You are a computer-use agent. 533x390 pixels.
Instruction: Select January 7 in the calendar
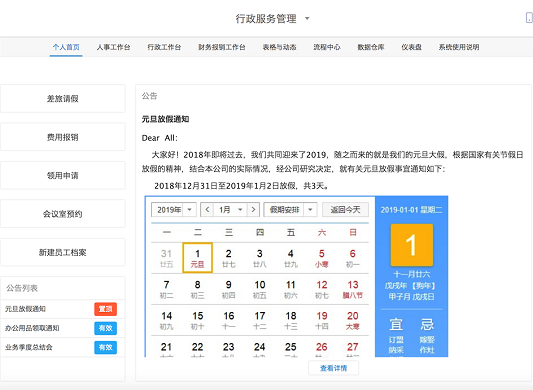(x=167, y=289)
